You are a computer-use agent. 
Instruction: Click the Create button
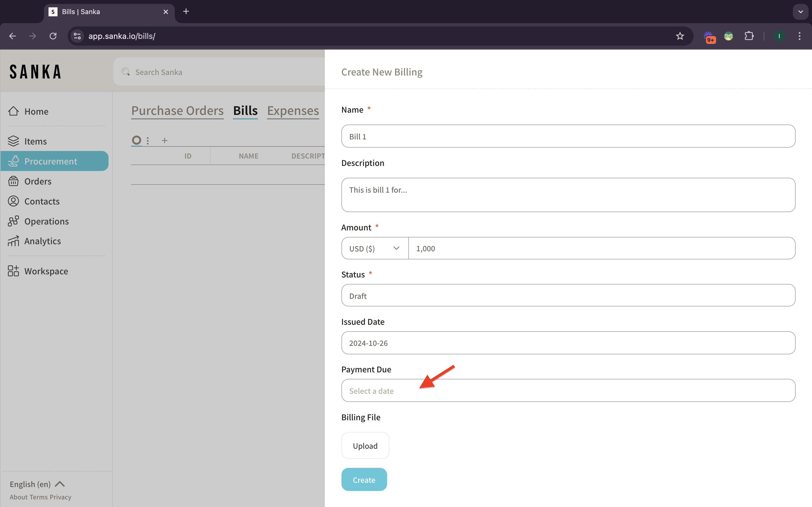coord(364,479)
